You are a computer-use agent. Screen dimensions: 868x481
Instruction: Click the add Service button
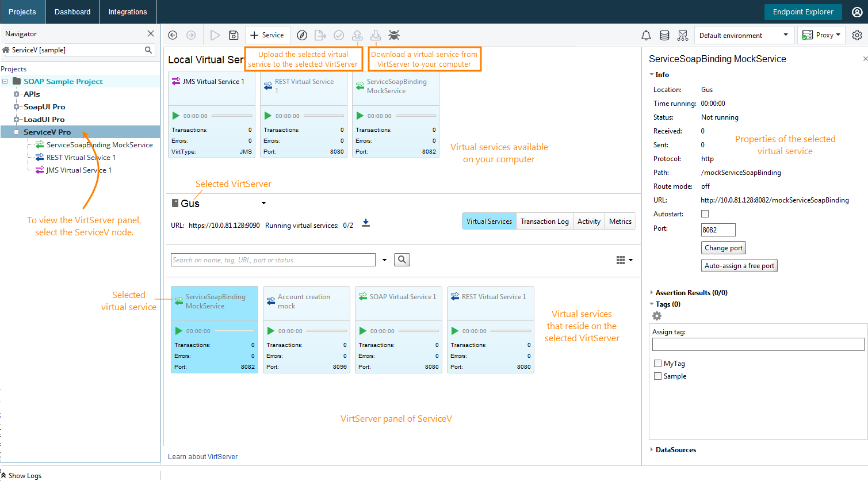coord(267,35)
